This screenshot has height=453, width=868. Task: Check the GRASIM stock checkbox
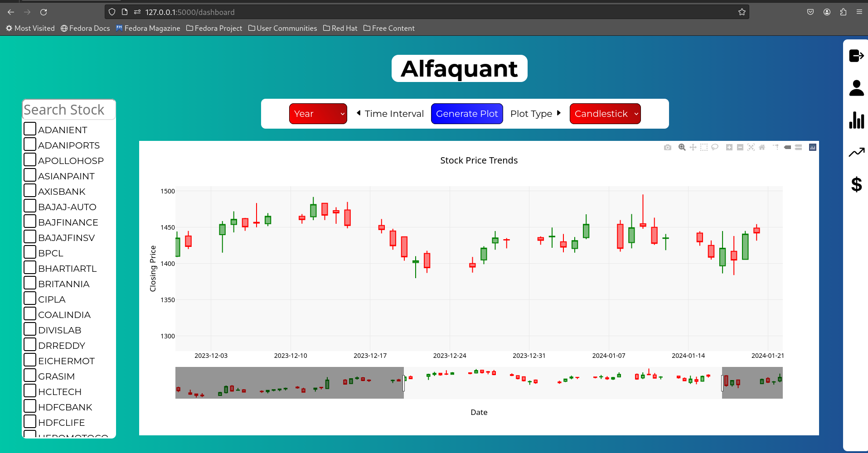tap(30, 375)
